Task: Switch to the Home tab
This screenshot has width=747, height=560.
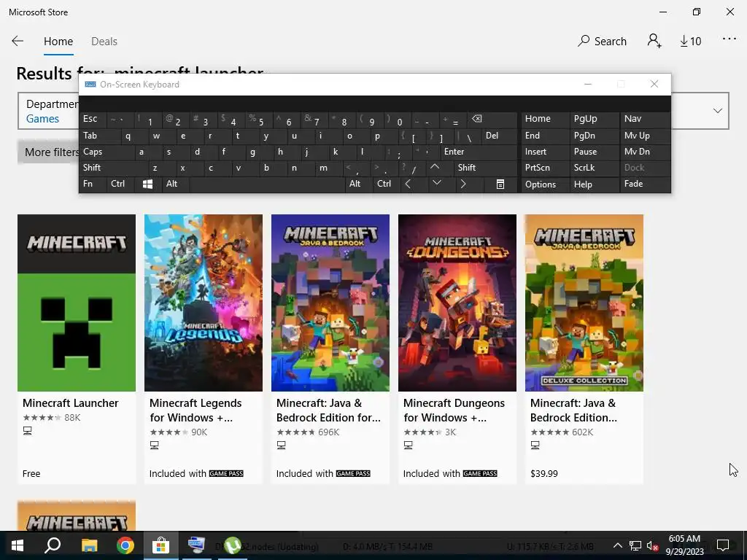Action: click(58, 42)
